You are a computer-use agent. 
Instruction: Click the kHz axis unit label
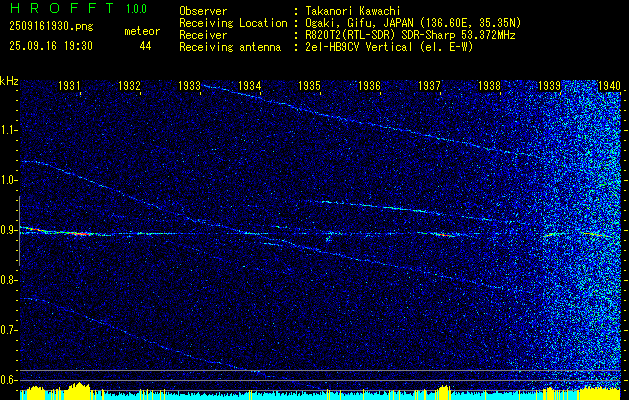point(9,81)
